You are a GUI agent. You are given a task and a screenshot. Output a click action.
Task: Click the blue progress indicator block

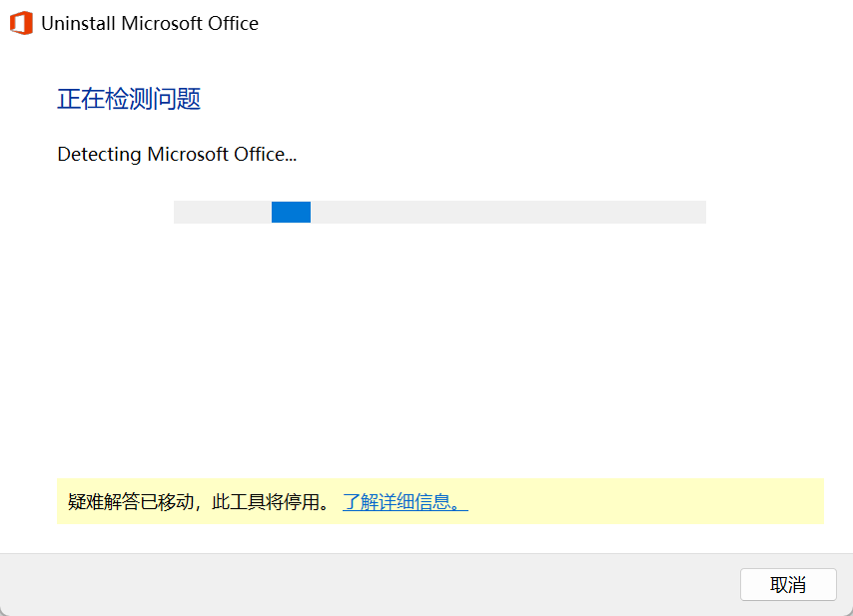[291, 212]
